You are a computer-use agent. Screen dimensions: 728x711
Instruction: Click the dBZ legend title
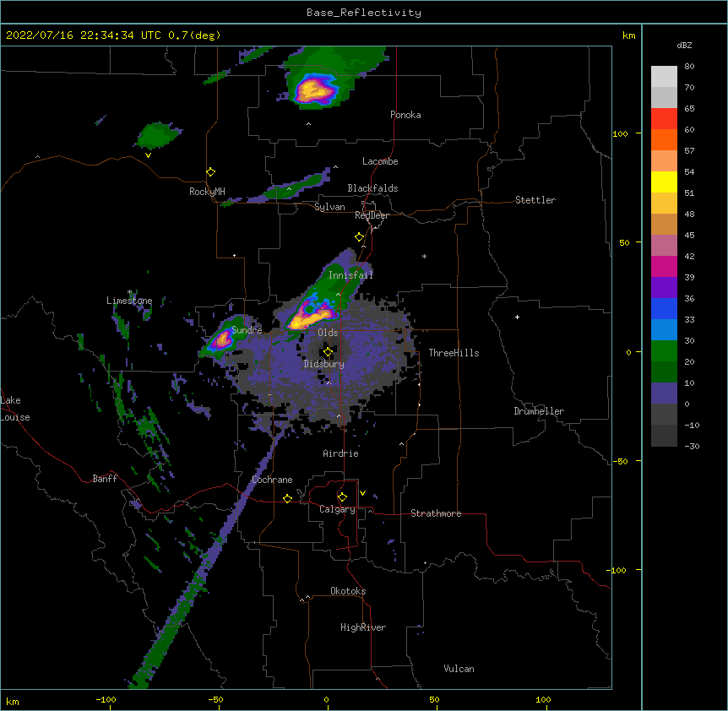pos(684,46)
